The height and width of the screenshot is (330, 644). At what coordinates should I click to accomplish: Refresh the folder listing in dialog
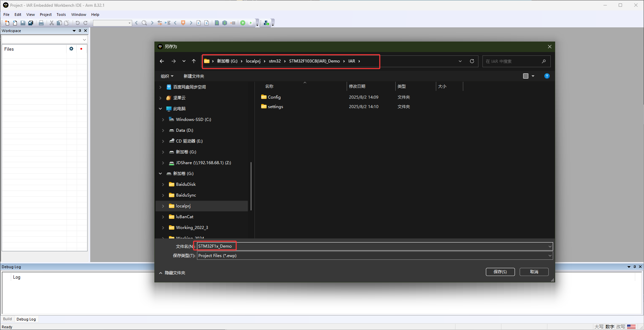coord(472,61)
